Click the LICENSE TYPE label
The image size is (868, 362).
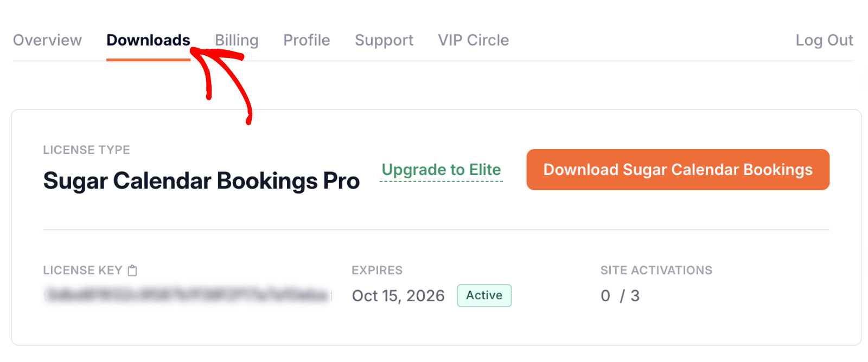[x=86, y=150]
